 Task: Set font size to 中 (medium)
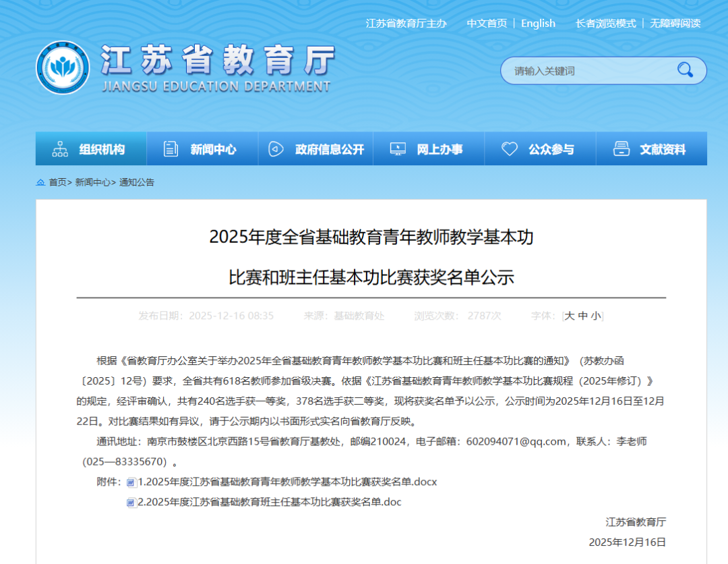[583, 316]
